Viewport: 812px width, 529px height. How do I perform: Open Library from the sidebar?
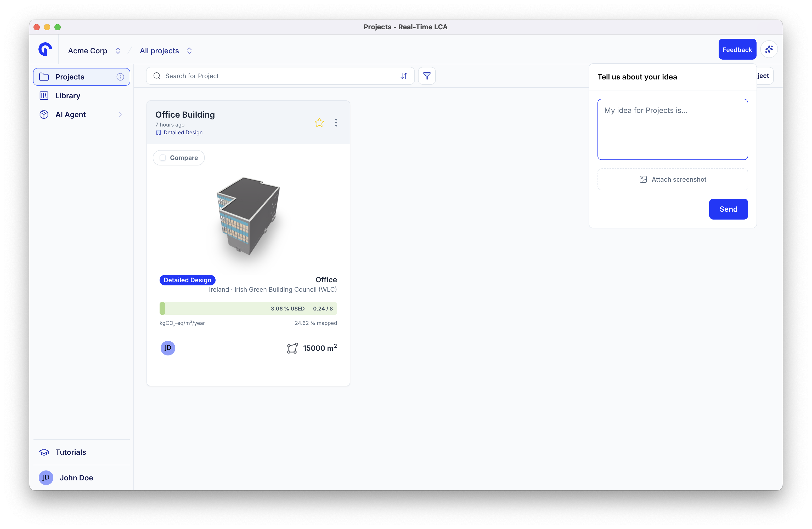coord(82,95)
